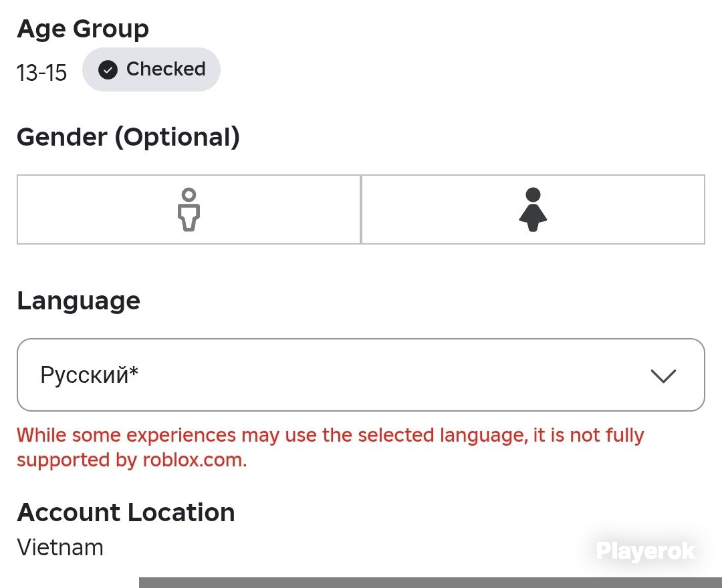This screenshot has height=588, width=722.
Task: Click the Age Group heading
Action: click(x=83, y=29)
